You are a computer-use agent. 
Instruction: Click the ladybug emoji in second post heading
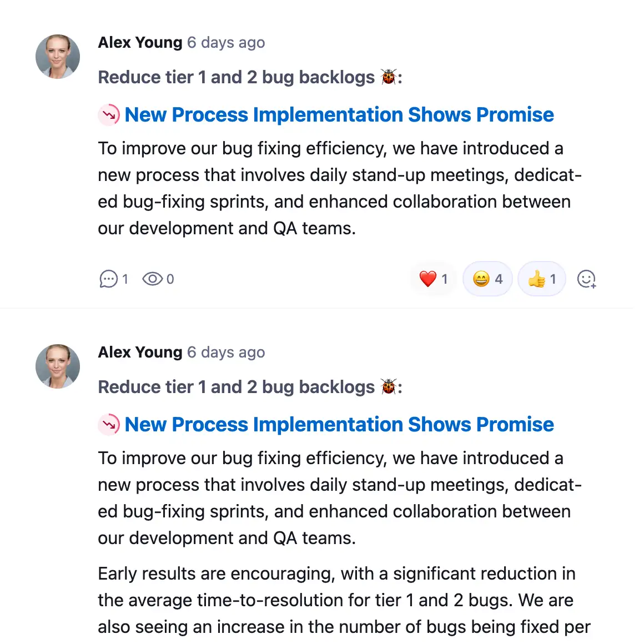click(389, 387)
